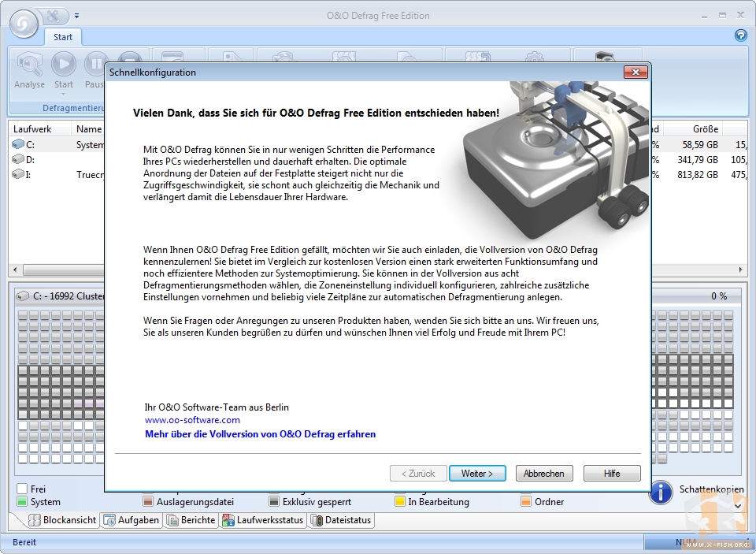Click the System legend green swatch
The width and height of the screenshot is (756, 554).
point(22,501)
